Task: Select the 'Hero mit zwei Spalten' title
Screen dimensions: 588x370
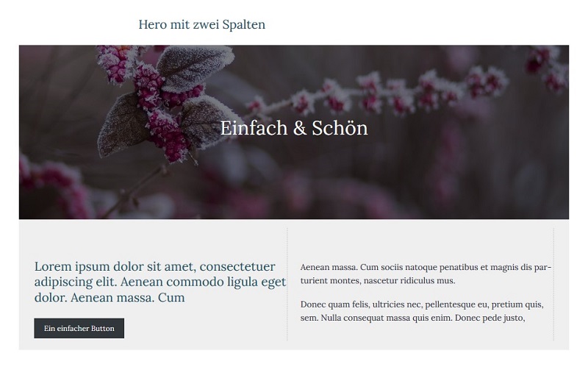Action: coord(201,24)
